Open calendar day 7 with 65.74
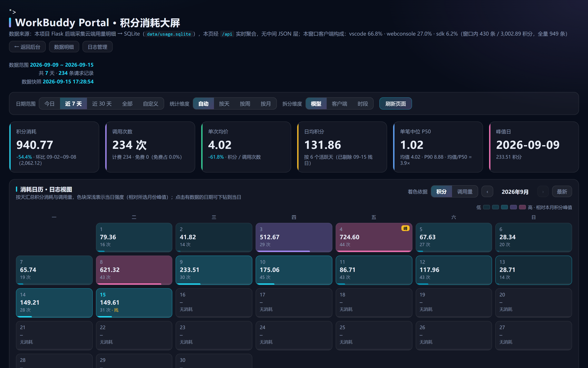Screen dimensions: 588x368 [x=54, y=270]
